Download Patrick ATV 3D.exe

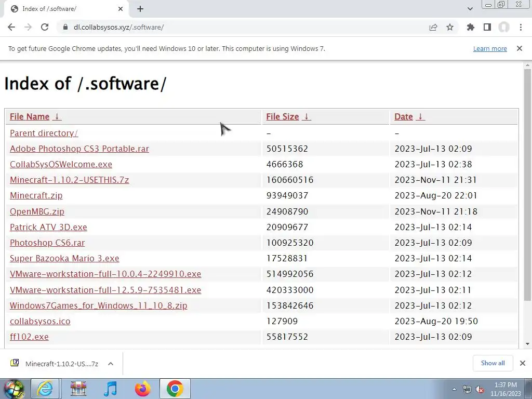pos(48,227)
